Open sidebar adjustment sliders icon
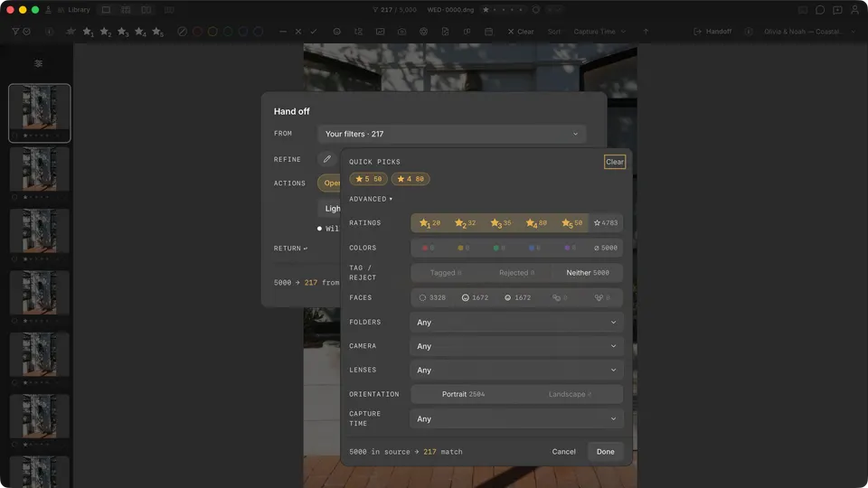This screenshot has height=488, width=868. point(38,63)
